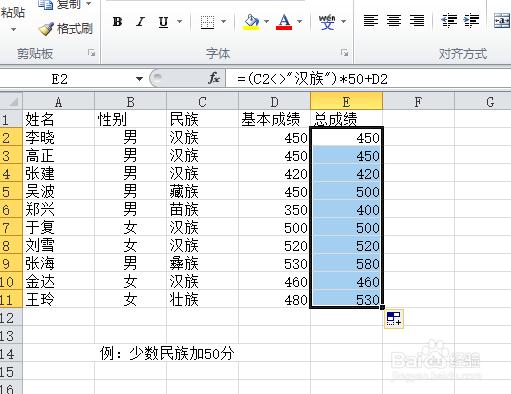The width and height of the screenshot is (511, 394).
Task: Select row 12 header
Action: tap(11, 317)
